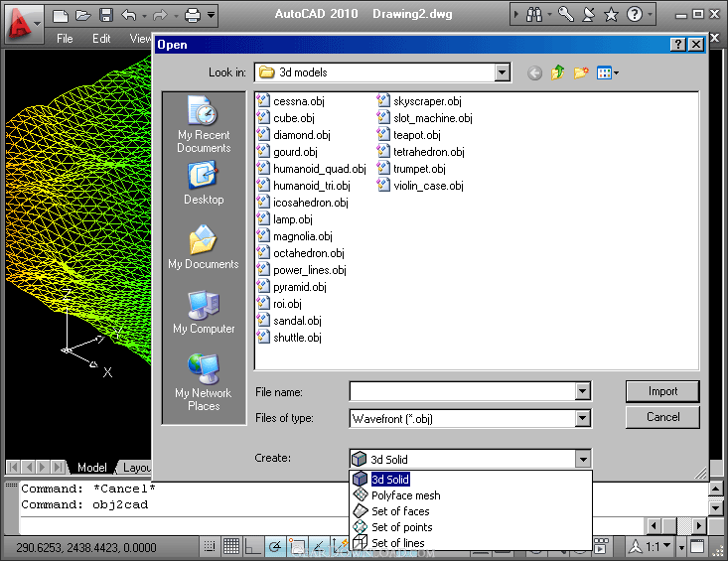Expand the File name dropdown arrow
This screenshot has height=561, width=728.
[582, 391]
